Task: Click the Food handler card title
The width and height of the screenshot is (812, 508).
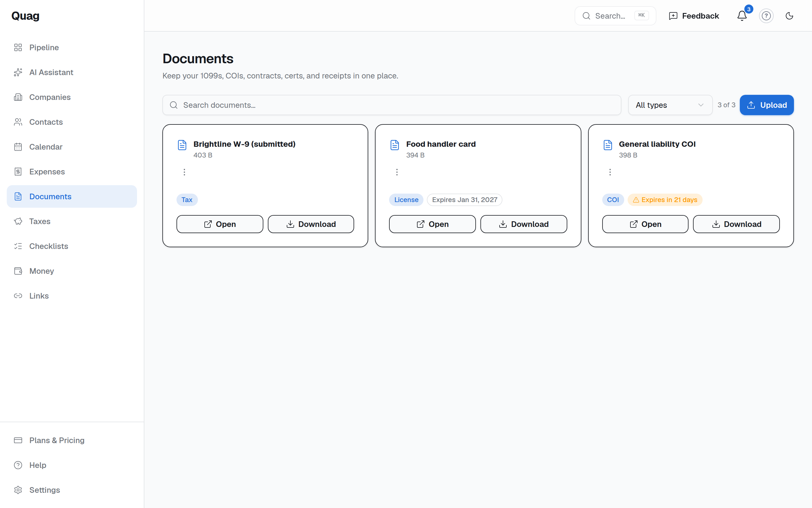Action: point(441,144)
